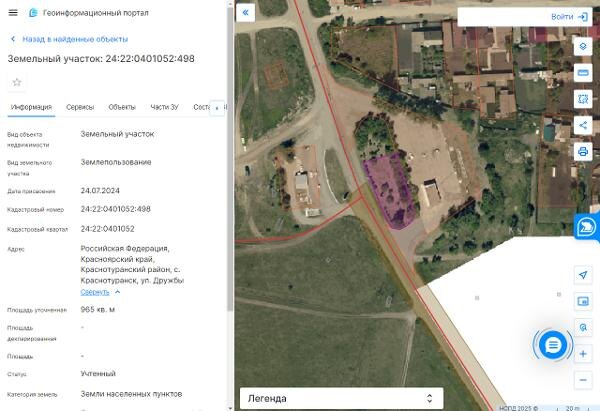600x411 pixels.
Task: Toggle the overview mini-map button
Action: click(583, 301)
